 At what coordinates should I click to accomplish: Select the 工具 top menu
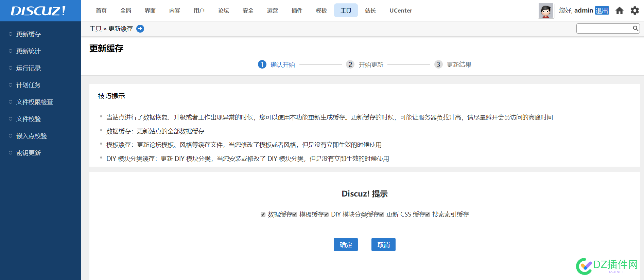pos(346,11)
